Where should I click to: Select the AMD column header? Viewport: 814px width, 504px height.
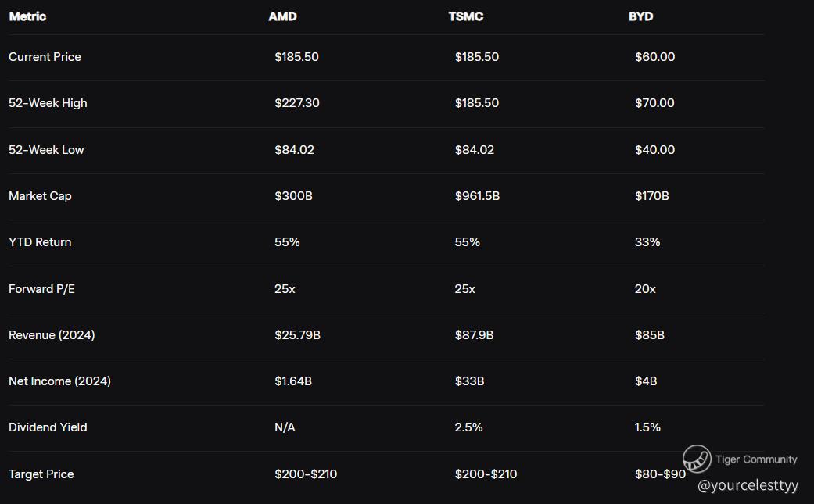pos(282,16)
